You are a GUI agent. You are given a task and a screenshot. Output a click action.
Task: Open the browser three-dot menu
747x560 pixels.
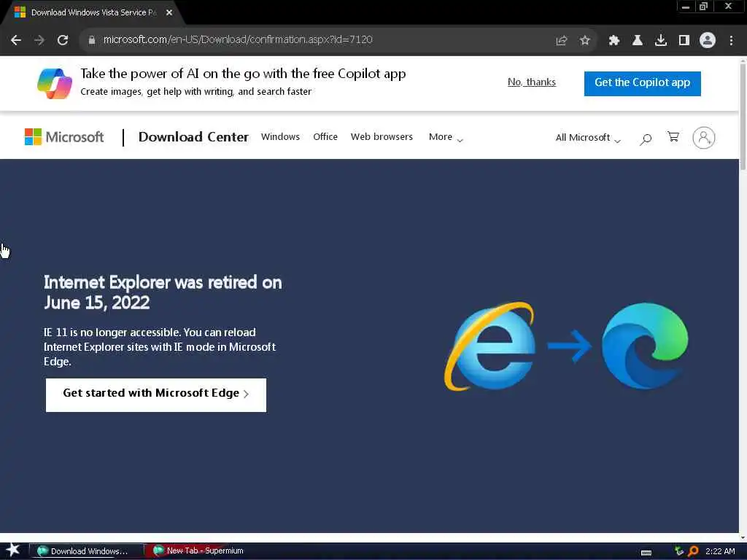731,41
